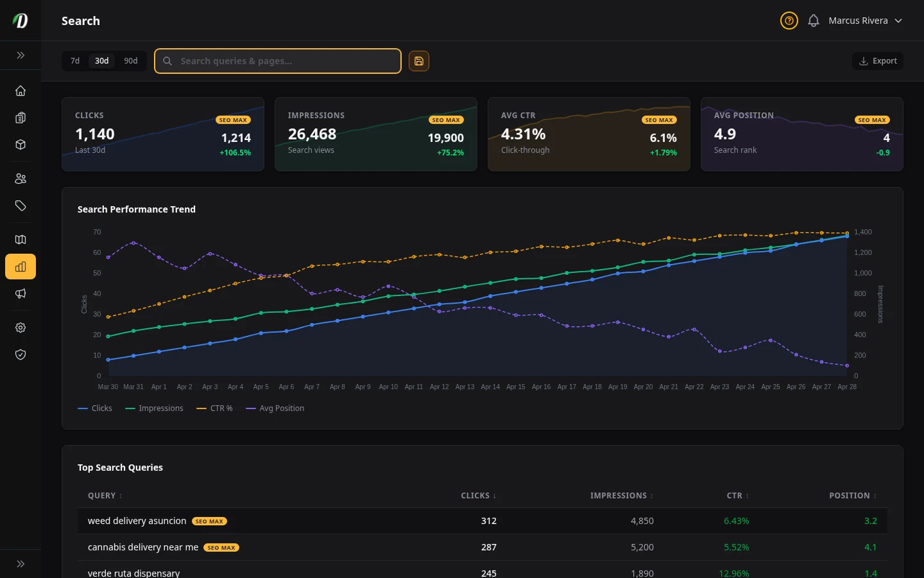Screen dimensions: 924x578
Task: Switch to the 7d time range
Action: click(75, 61)
